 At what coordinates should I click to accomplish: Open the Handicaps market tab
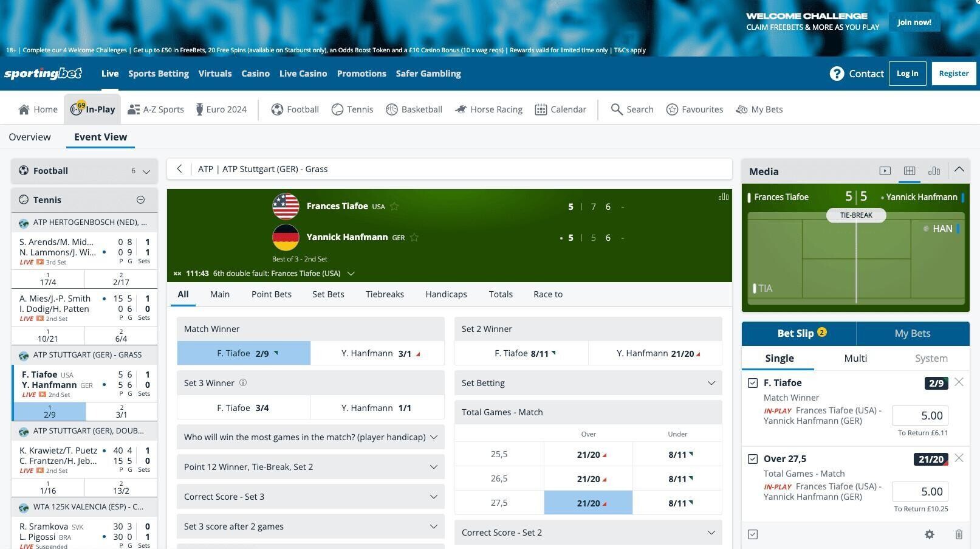tap(446, 294)
